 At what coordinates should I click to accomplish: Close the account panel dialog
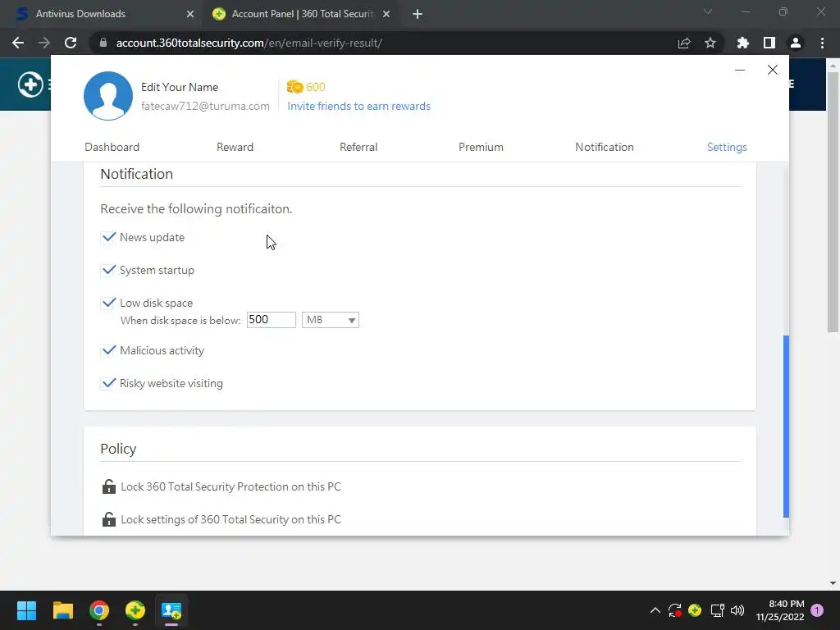(x=773, y=70)
